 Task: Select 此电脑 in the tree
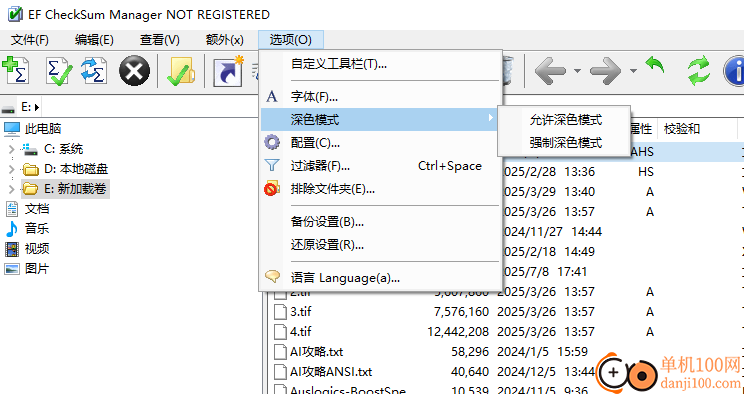[x=43, y=129]
